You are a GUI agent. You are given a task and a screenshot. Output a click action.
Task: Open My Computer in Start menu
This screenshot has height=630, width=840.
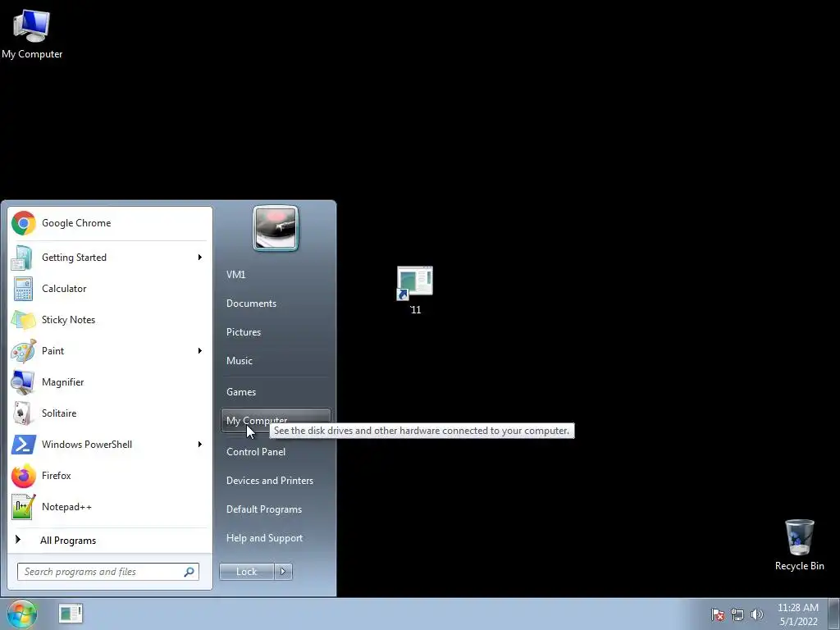[x=276, y=421]
